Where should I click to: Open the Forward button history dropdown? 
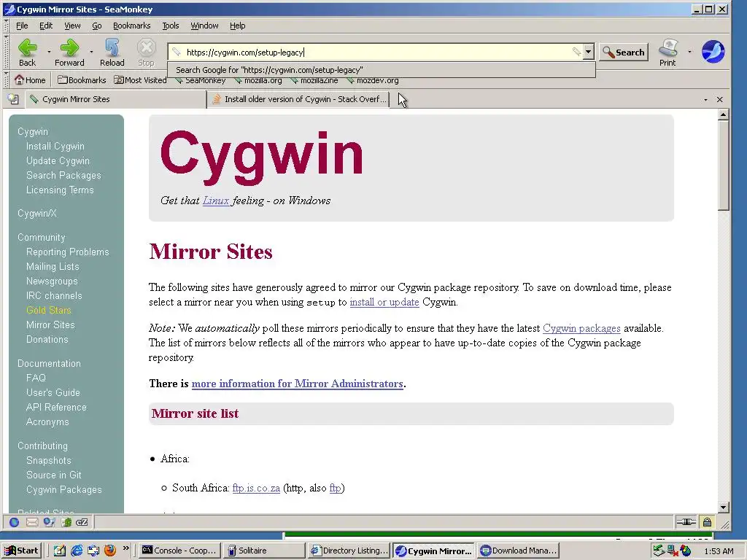(91, 52)
